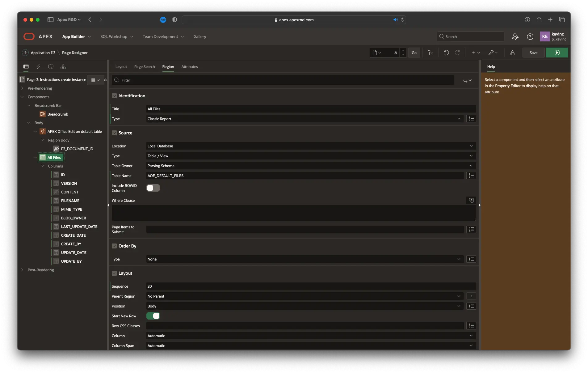The image size is (588, 373).
Task: Open the Table Name list of values
Action: 471,176
